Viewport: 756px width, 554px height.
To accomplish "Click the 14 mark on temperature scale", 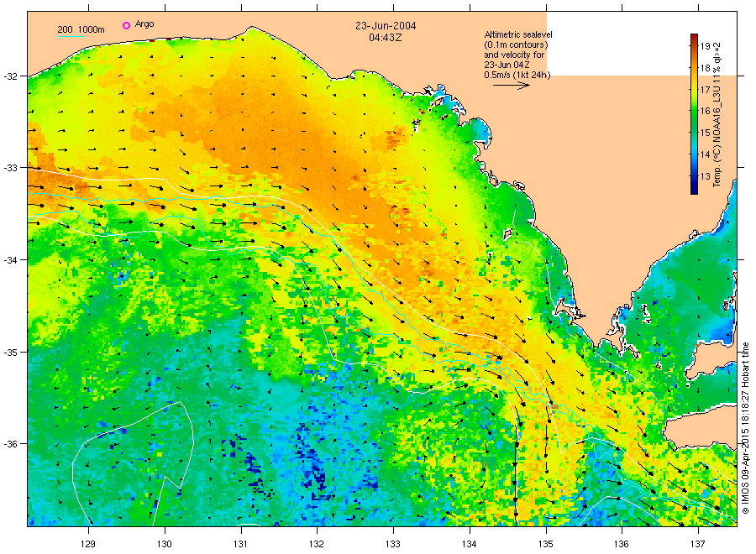I will [x=706, y=154].
